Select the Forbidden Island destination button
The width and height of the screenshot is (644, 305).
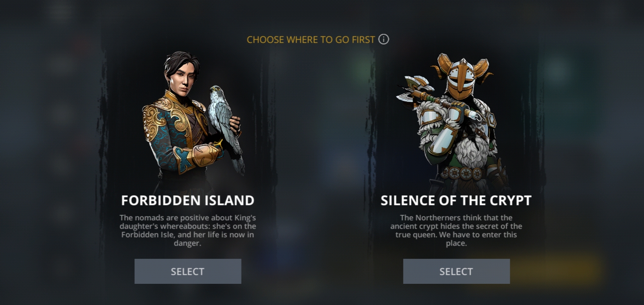coord(188,271)
